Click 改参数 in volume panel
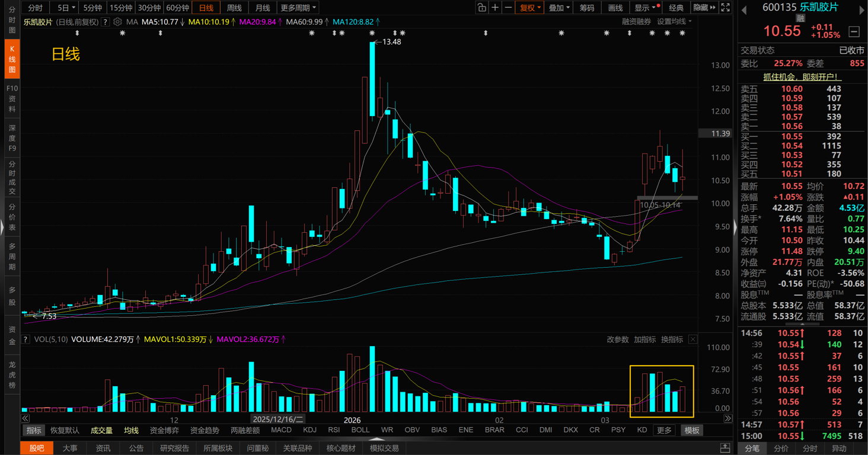The image size is (868, 455). click(x=618, y=339)
